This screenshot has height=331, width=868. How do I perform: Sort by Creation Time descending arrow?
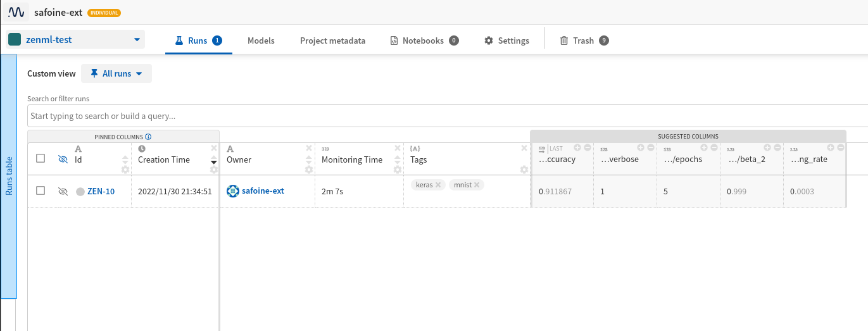coord(213,162)
